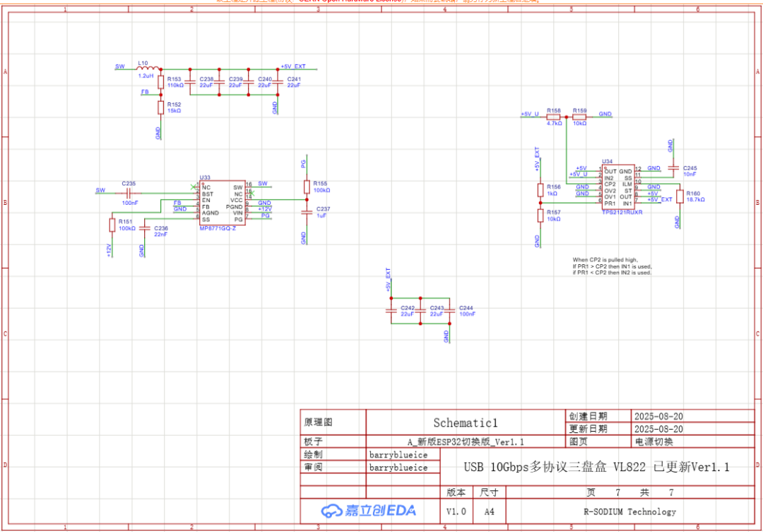Click barryblueice in the 绘制 row
This screenshot has height=532, width=763.
398,454
